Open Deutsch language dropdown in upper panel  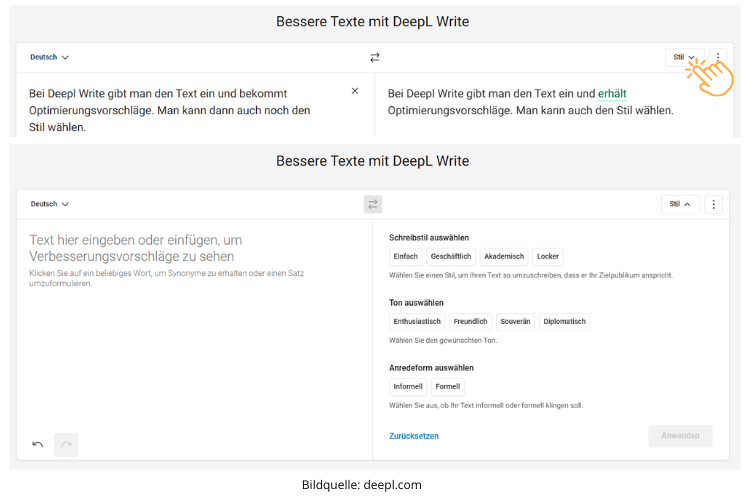tap(49, 57)
